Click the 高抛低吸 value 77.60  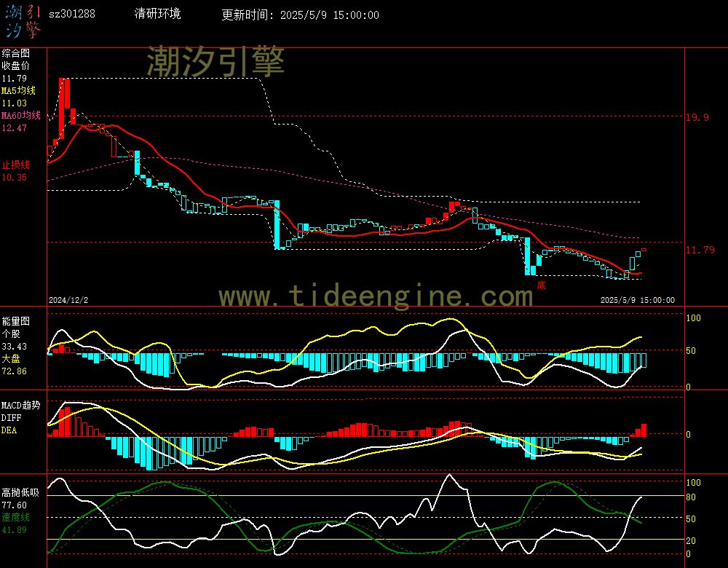click(15, 505)
